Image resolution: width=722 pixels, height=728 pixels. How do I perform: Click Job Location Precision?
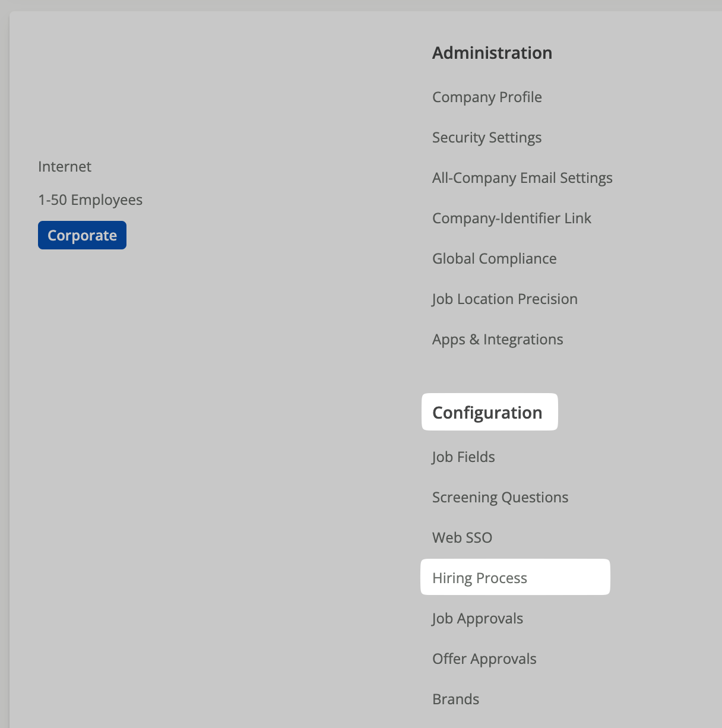(x=505, y=299)
